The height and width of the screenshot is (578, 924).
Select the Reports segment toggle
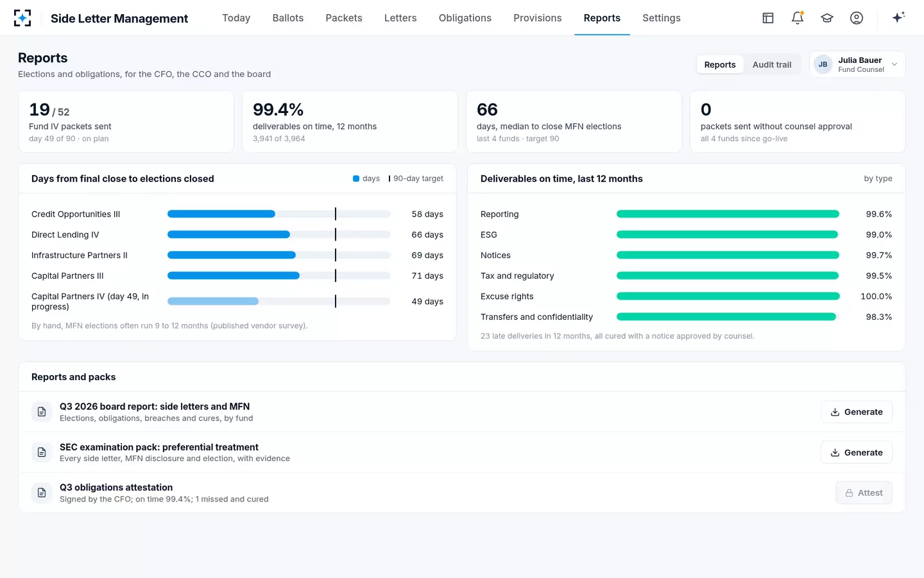point(720,64)
